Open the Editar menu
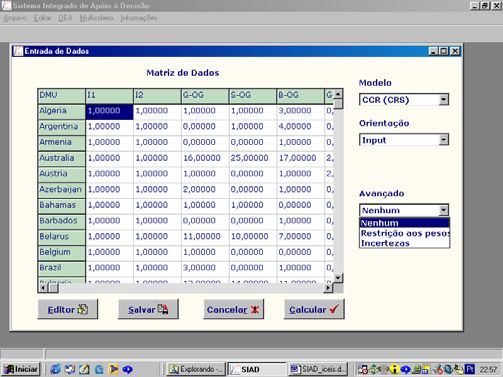Image resolution: width=503 pixels, height=377 pixels. pos(42,18)
